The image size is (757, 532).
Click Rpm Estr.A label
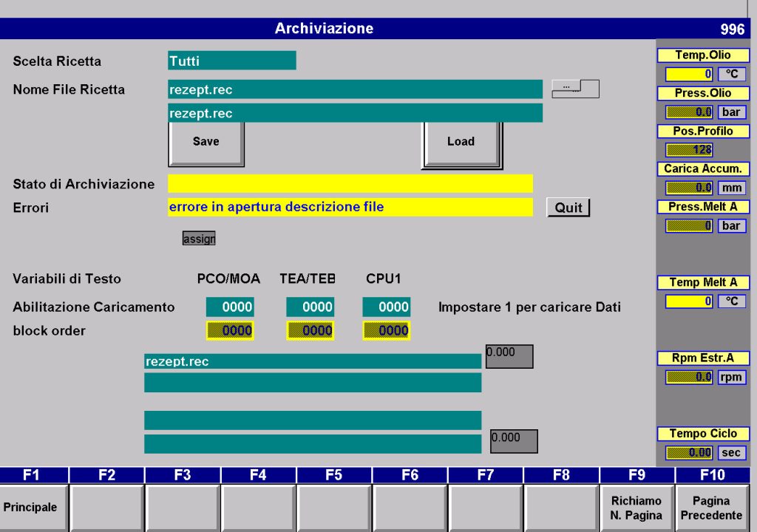click(703, 358)
